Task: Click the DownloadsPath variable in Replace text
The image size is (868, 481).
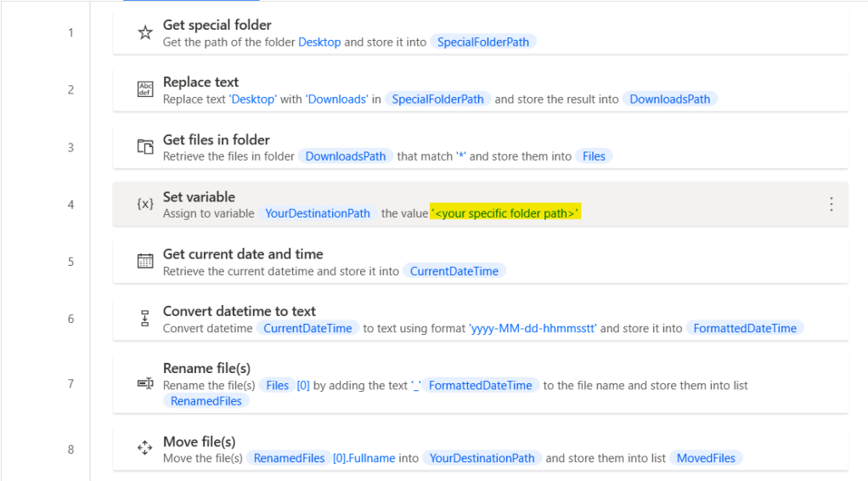Action: point(669,99)
